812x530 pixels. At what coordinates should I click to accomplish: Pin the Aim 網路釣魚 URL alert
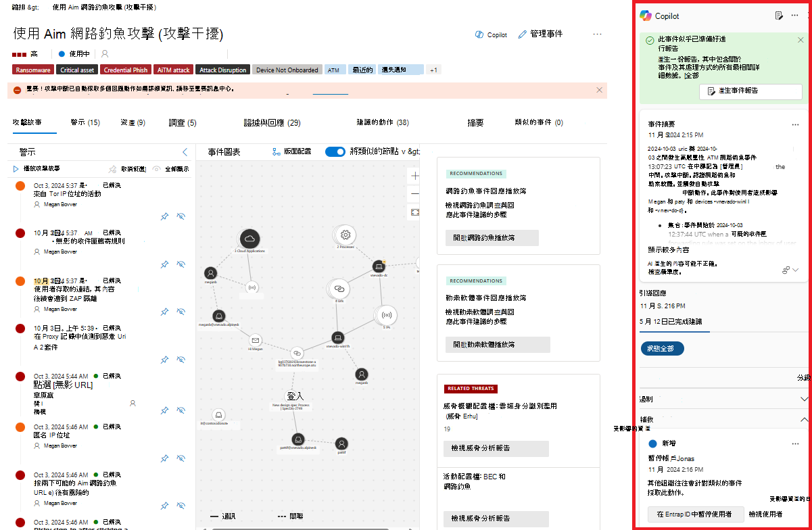[164, 506]
